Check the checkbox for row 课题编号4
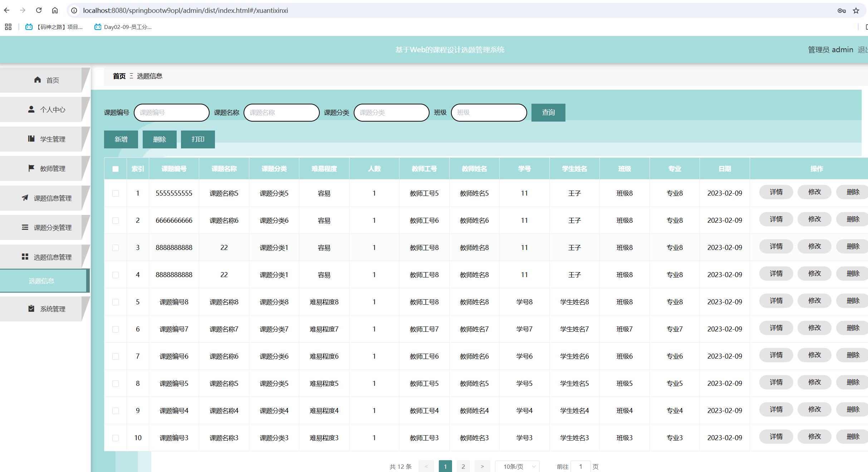 point(116,410)
